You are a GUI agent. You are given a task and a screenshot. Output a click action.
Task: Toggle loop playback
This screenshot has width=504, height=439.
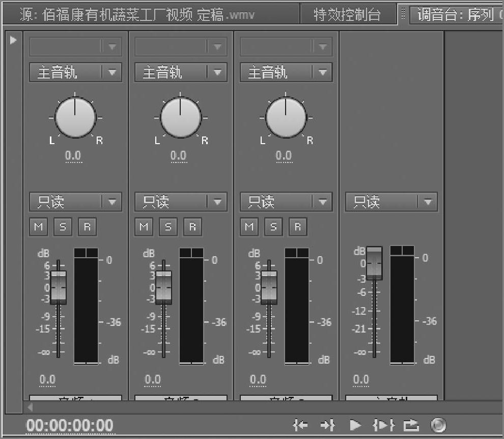coord(411,425)
